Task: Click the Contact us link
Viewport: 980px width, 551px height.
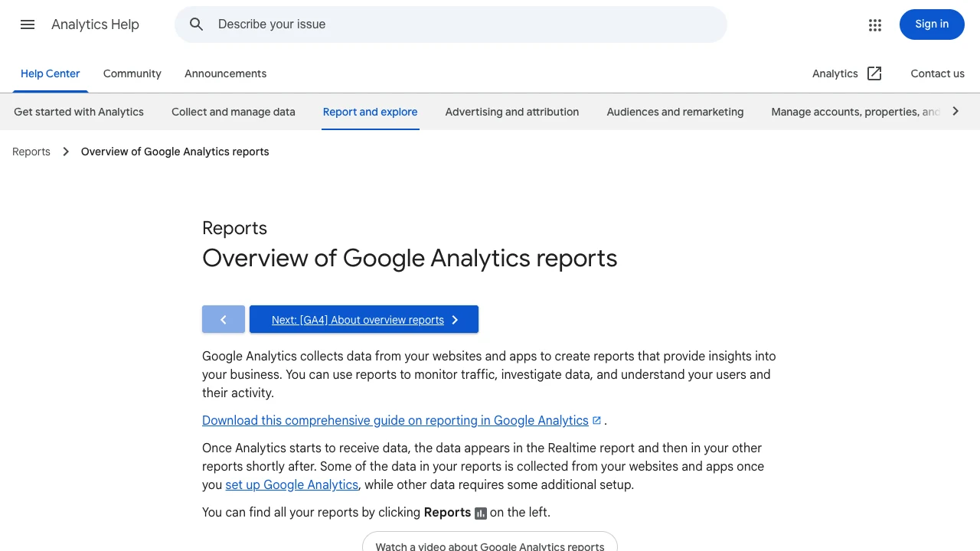Action: click(937, 73)
